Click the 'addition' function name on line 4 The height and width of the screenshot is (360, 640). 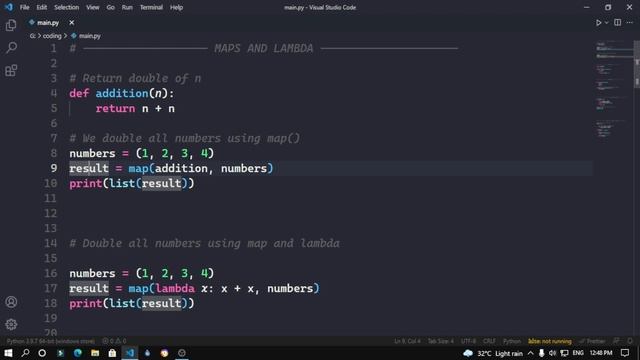(122, 93)
